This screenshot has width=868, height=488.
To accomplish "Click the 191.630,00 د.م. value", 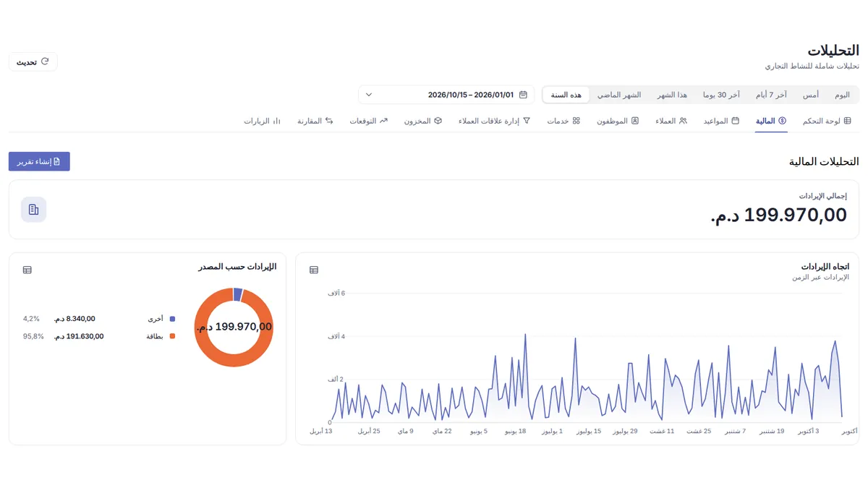I will (x=79, y=336).
